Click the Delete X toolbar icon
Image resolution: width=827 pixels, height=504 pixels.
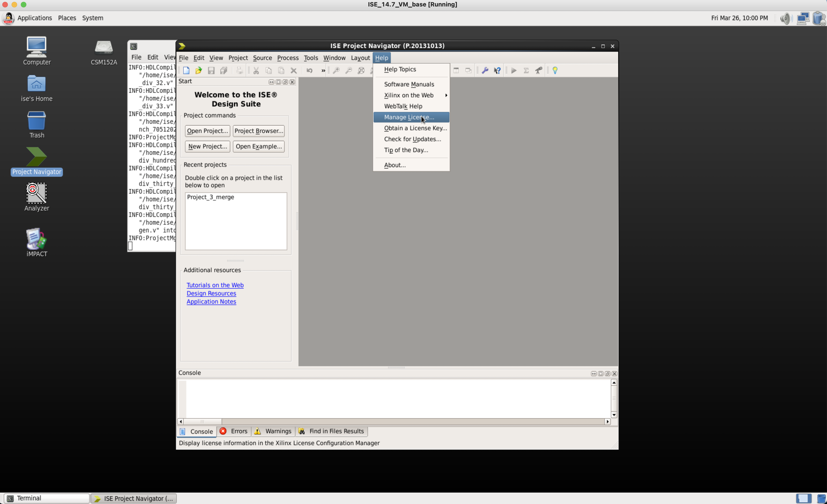coord(294,70)
